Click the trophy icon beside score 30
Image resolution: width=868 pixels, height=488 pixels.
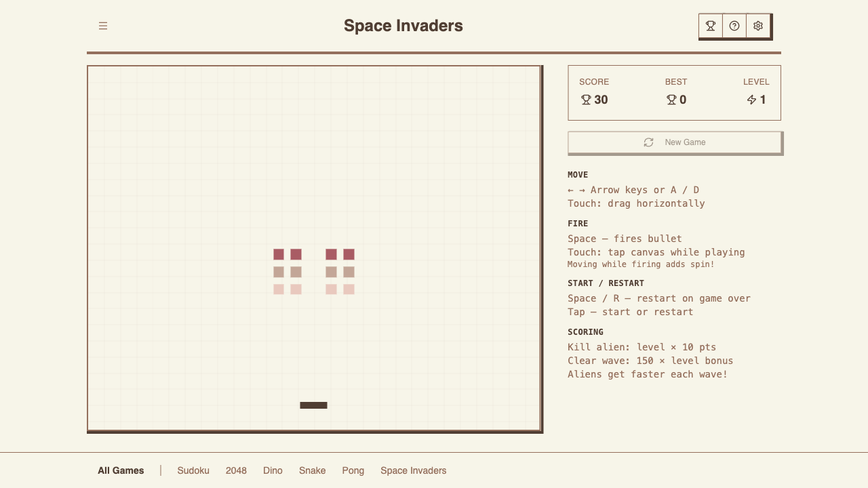pyautogui.click(x=586, y=100)
